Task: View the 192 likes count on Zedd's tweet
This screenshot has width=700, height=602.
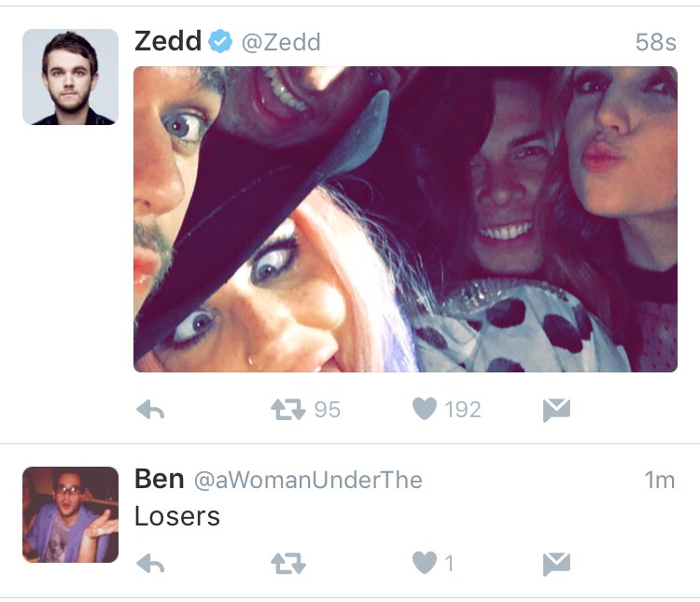Action: (x=463, y=410)
